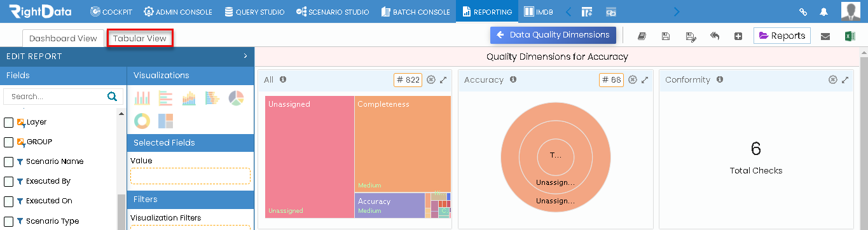Select the Completeness block in treemap

click(403, 144)
